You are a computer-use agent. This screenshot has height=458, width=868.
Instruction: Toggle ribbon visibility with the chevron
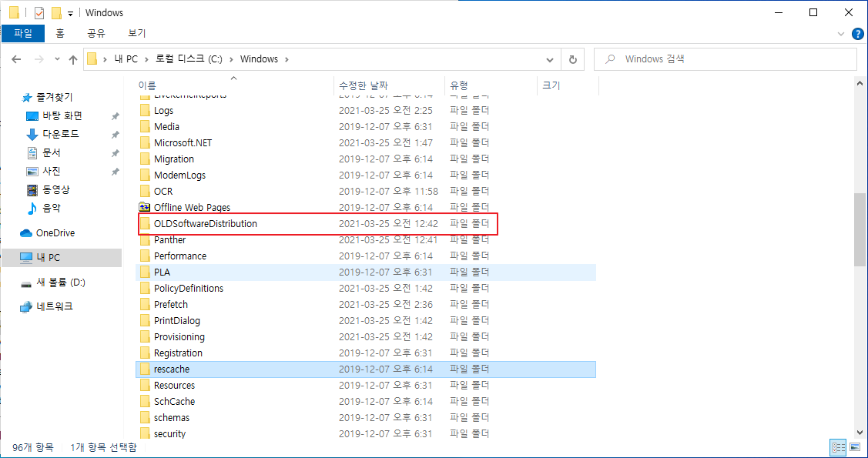pyautogui.click(x=842, y=33)
